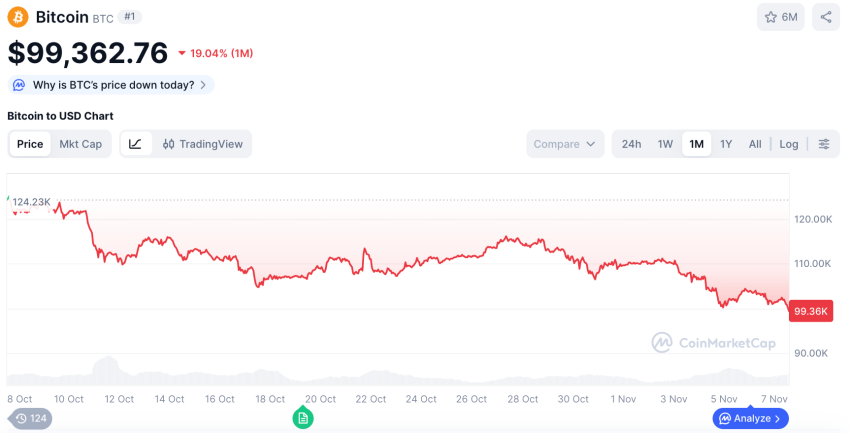Click the $99,362.76 price value
This screenshot has height=433, width=850.
[88, 53]
